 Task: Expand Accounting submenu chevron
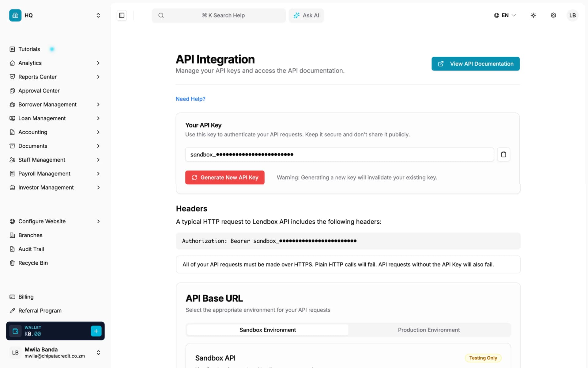coord(98,132)
